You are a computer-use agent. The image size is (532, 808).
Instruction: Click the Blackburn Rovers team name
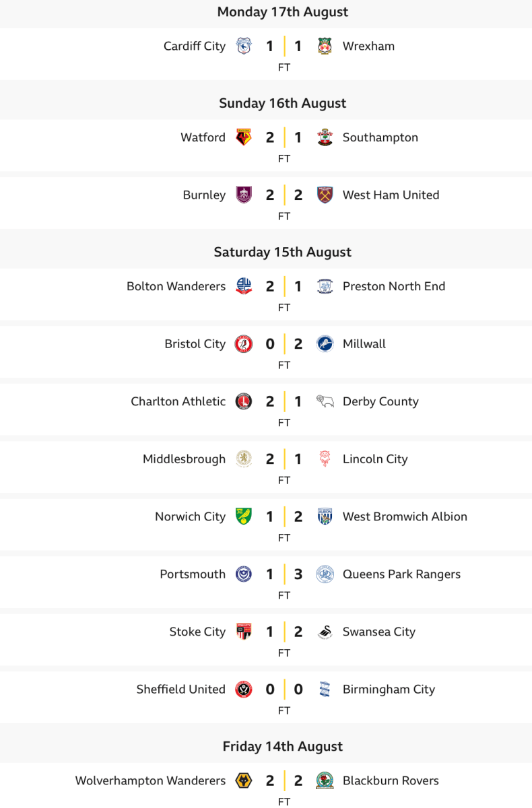[x=391, y=781]
